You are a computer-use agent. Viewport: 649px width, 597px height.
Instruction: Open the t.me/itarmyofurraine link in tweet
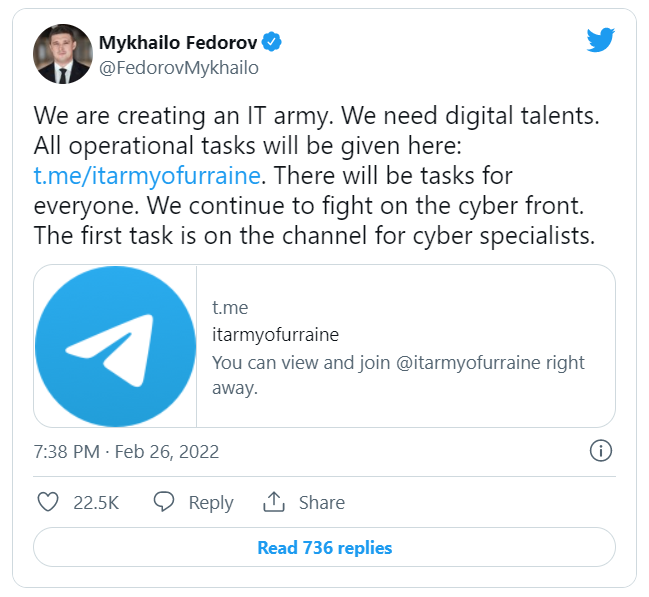pos(148,176)
